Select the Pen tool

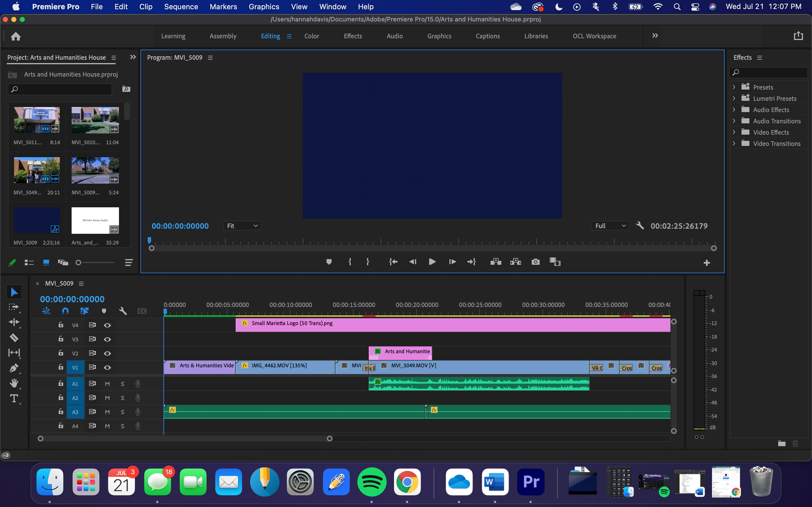pyautogui.click(x=14, y=368)
